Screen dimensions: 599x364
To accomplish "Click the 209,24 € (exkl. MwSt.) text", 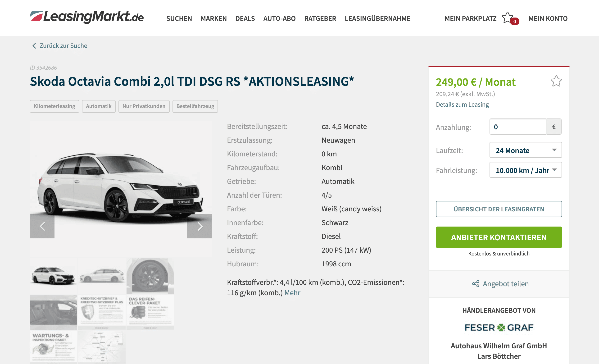I will [x=465, y=94].
